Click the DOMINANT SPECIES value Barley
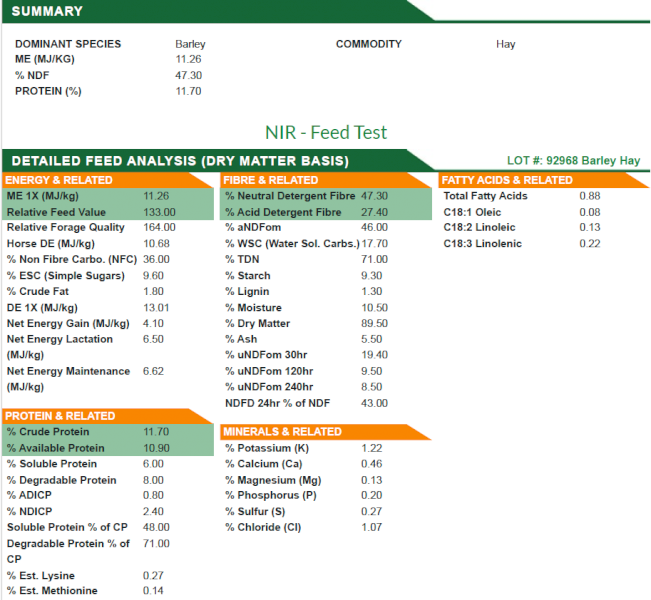Image resolution: width=651 pixels, height=600 pixels. coord(190,44)
